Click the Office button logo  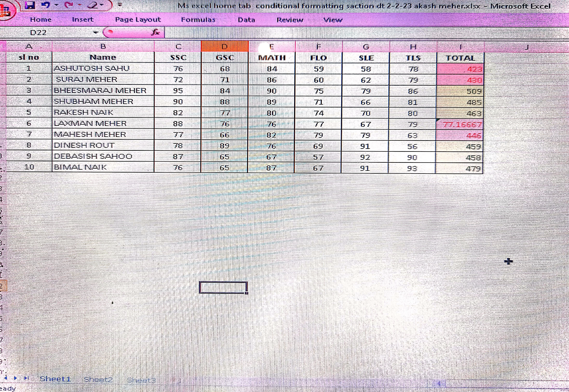click(5, 10)
